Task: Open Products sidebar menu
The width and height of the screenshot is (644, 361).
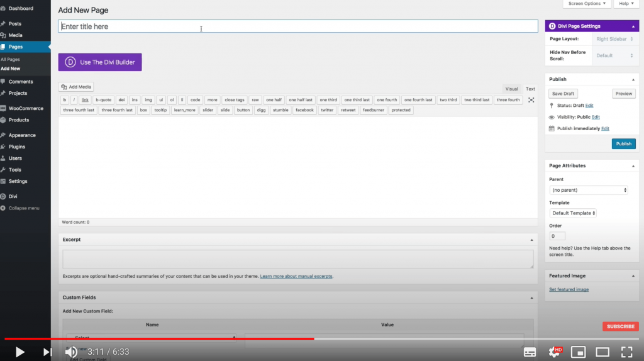Action: 19,120
